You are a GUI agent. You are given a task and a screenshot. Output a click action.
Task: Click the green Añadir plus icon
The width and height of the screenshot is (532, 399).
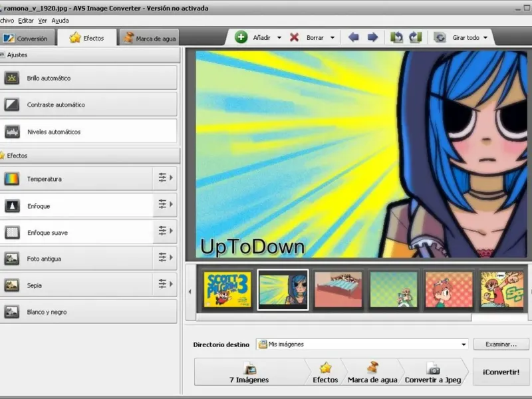tap(241, 37)
